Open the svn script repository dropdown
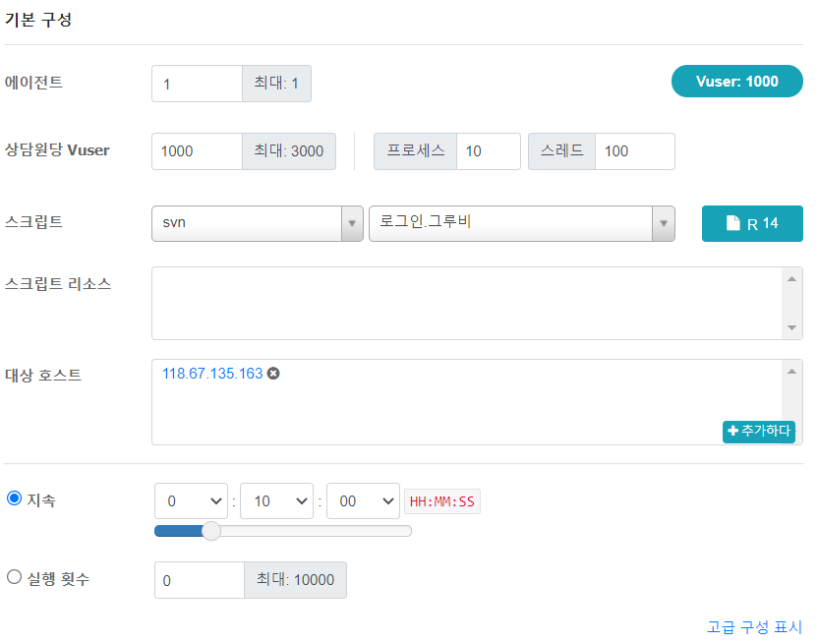This screenshot has width=818, height=644. [258, 223]
